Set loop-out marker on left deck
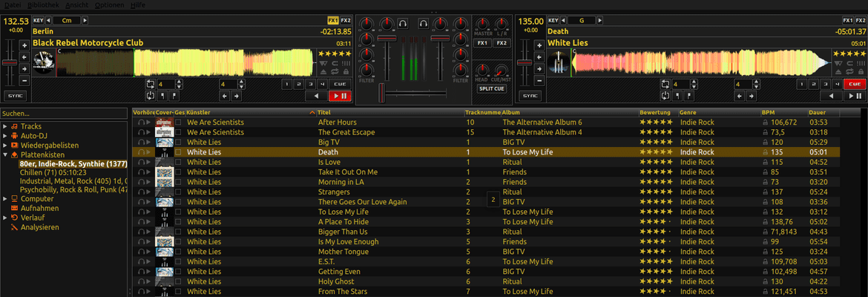Image resolution: width=868 pixels, height=297 pixels. pos(174,96)
